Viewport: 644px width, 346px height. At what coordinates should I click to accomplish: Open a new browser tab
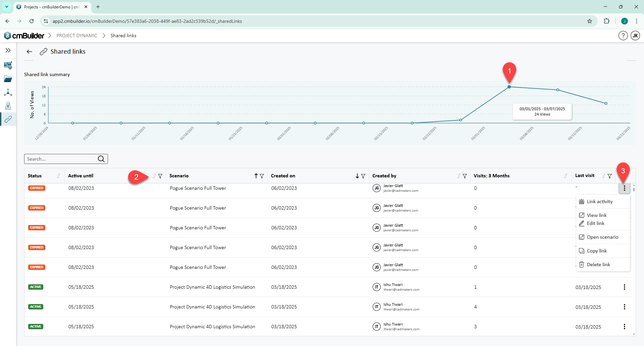point(98,7)
